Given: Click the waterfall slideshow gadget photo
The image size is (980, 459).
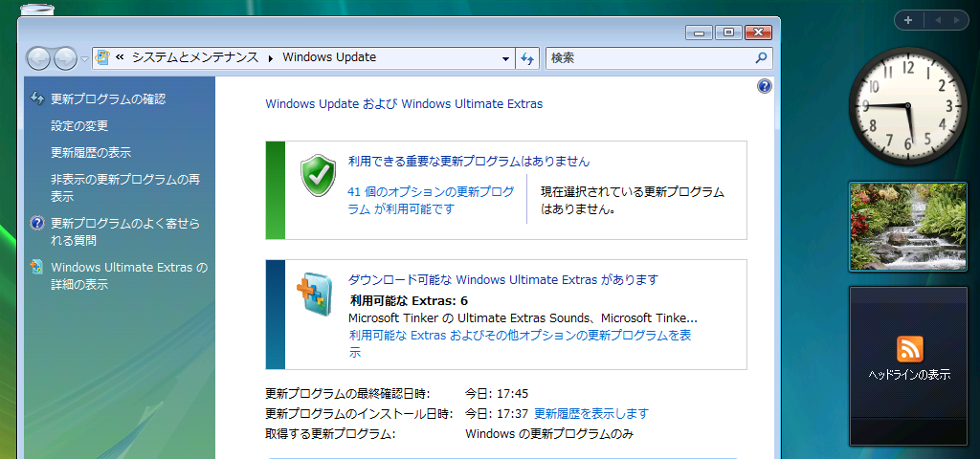Looking at the screenshot, I should tap(907, 226).
